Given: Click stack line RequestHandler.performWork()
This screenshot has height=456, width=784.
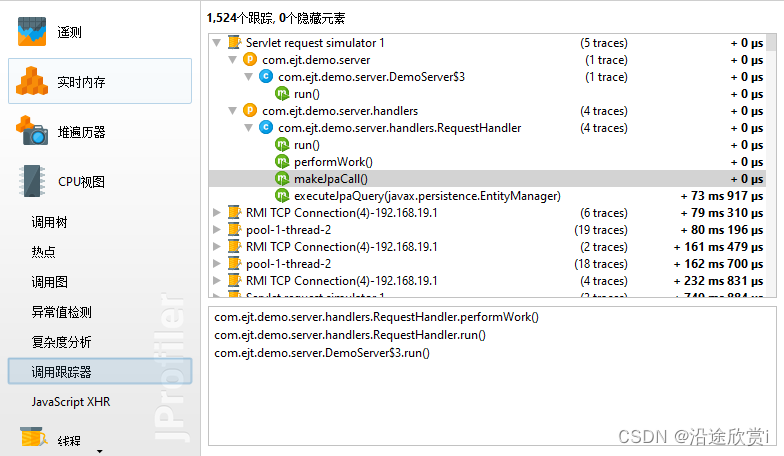Looking at the screenshot, I should [376, 317].
